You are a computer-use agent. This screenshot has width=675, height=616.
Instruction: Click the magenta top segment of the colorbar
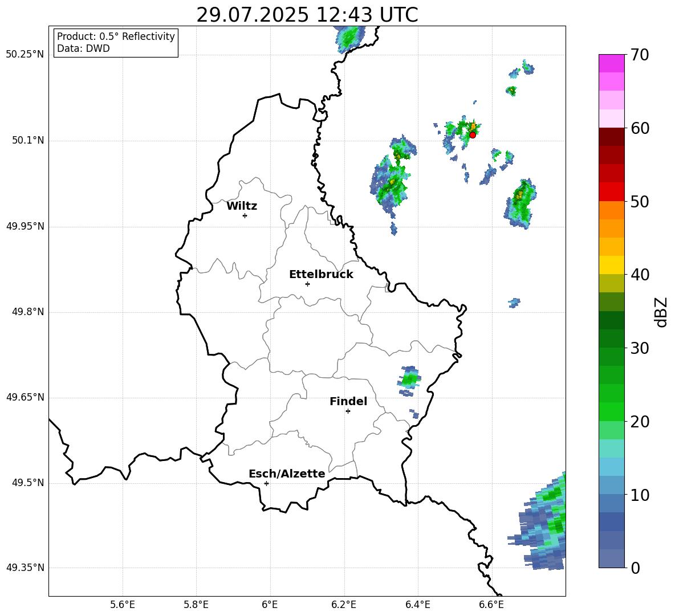click(611, 63)
